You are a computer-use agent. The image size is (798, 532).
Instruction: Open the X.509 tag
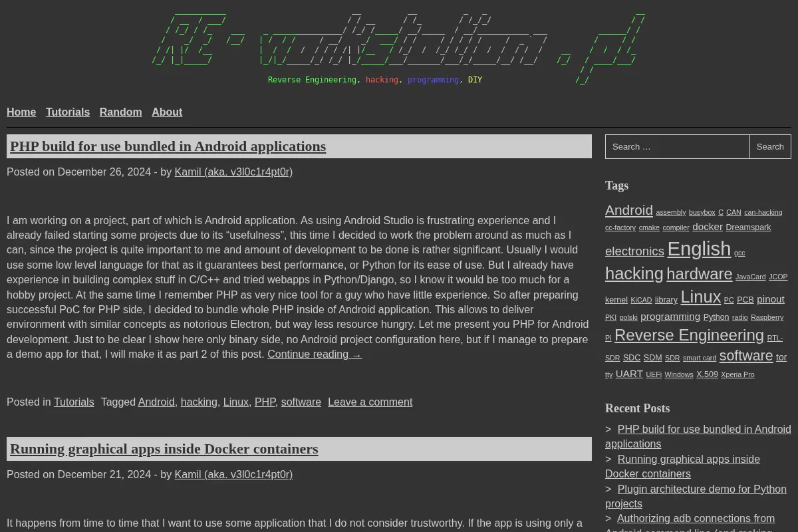tap(708, 374)
